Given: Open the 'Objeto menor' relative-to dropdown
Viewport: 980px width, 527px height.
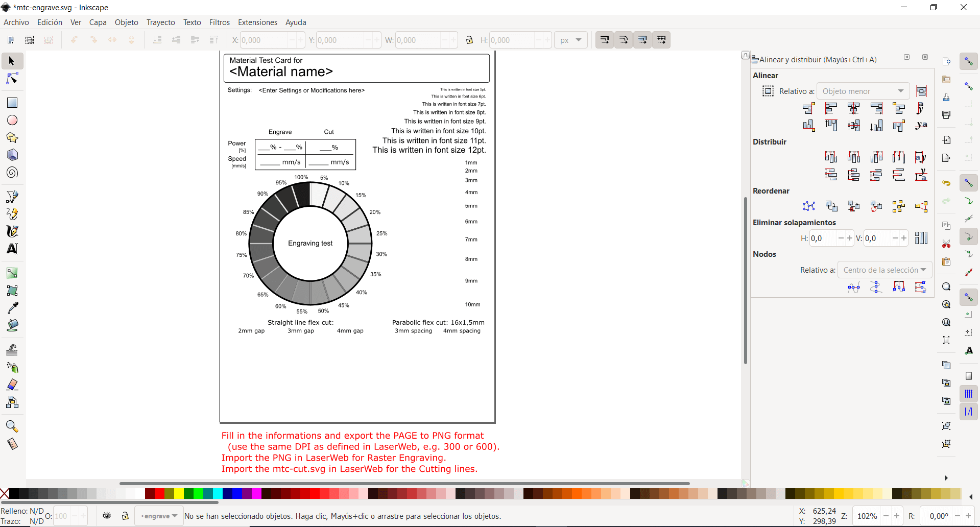Looking at the screenshot, I should [x=864, y=91].
